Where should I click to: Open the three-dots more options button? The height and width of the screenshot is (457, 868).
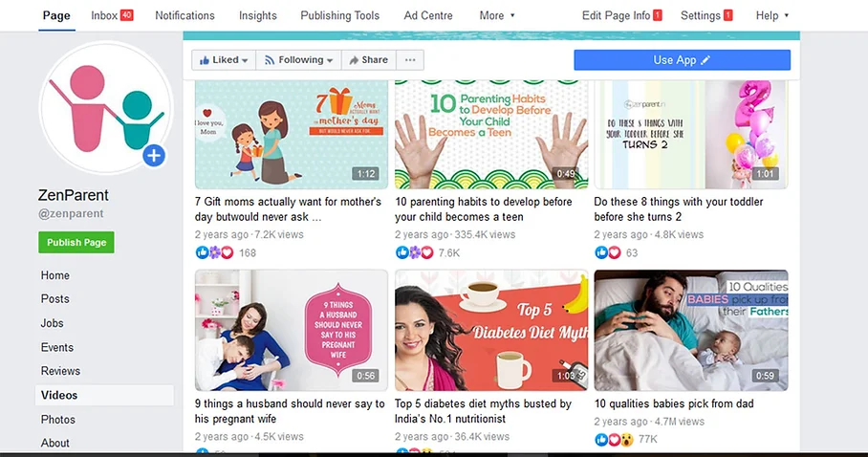(410, 60)
